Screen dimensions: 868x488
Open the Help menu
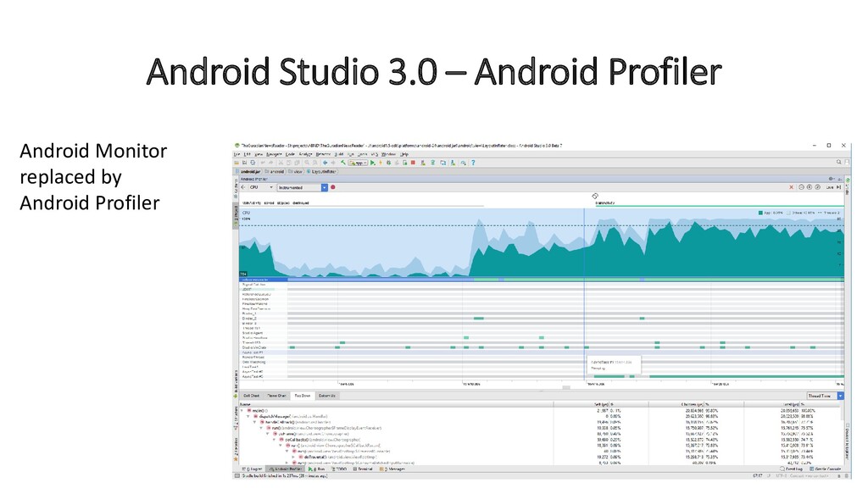point(404,154)
